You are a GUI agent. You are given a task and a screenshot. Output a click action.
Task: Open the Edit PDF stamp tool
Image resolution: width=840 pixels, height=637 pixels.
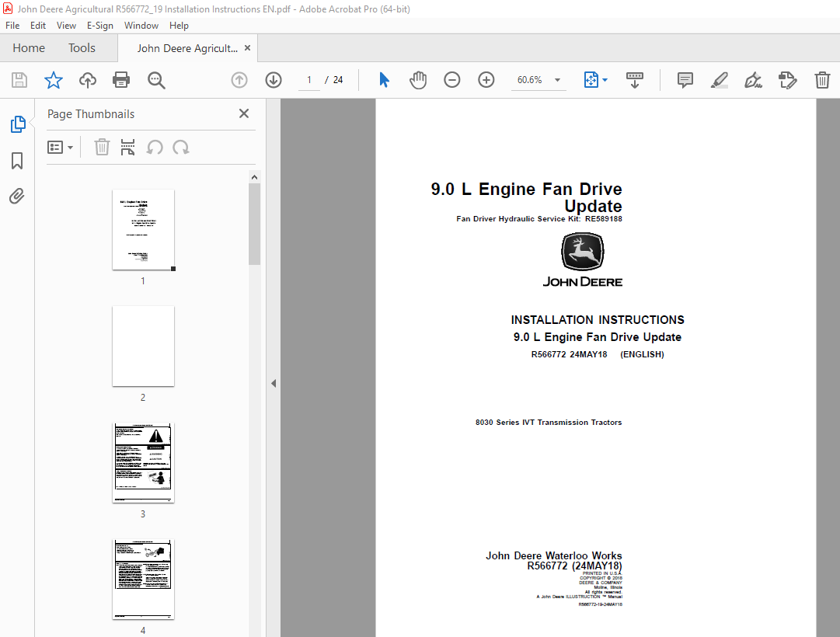pos(787,80)
